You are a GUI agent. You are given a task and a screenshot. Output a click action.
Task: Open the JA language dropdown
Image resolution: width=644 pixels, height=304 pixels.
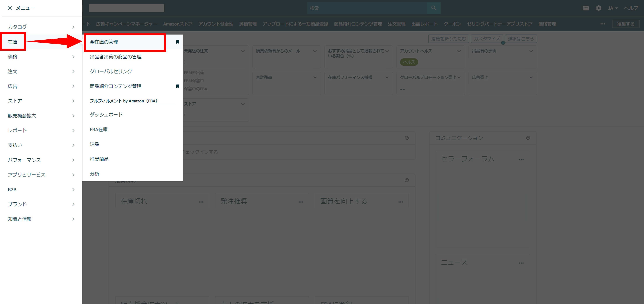coord(613,8)
